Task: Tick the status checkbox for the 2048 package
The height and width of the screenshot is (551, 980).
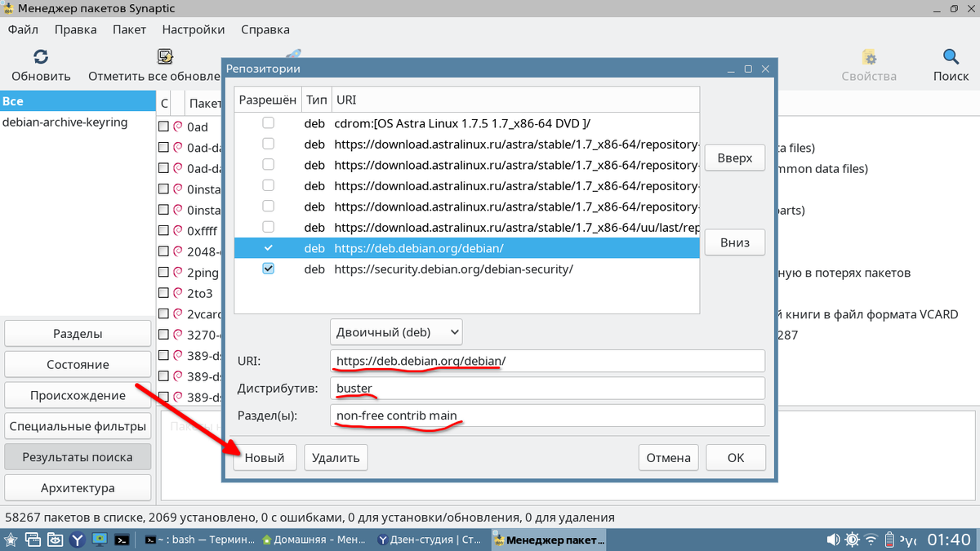Action: click(164, 251)
